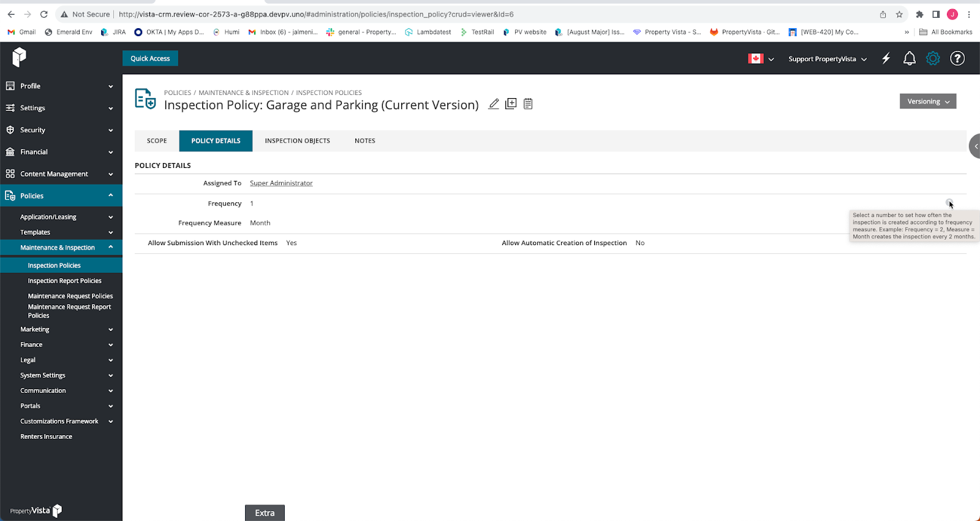Expand Customizations Framework submenu
Screen dimensions: 980x521
[x=61, y=421]
